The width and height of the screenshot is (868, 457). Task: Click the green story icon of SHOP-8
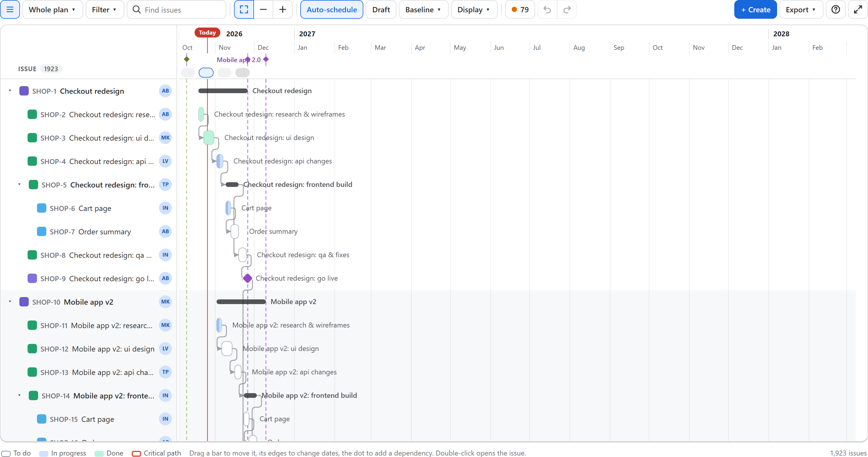click(32, 255)
